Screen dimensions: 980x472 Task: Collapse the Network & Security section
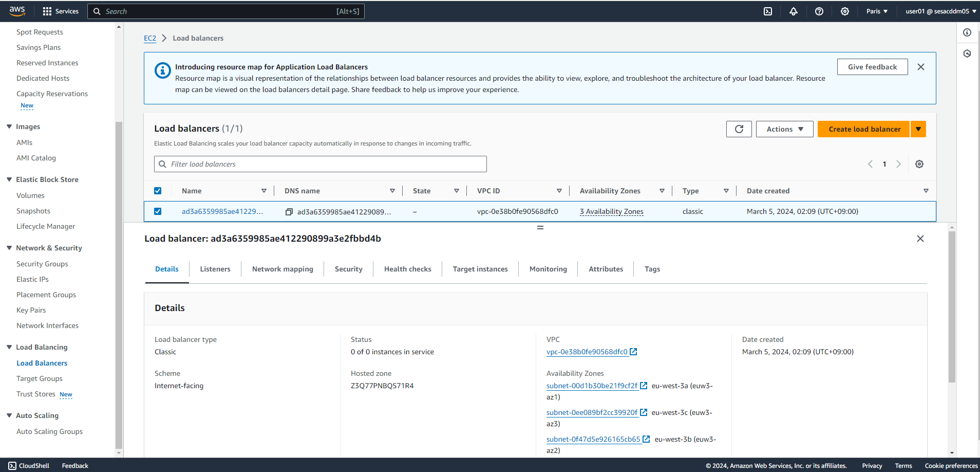9,248
